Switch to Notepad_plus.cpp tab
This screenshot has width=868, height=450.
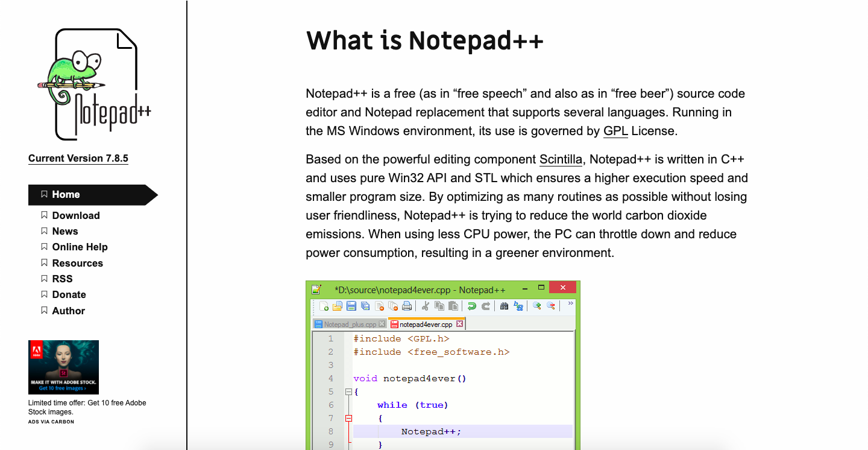[350, 324]
